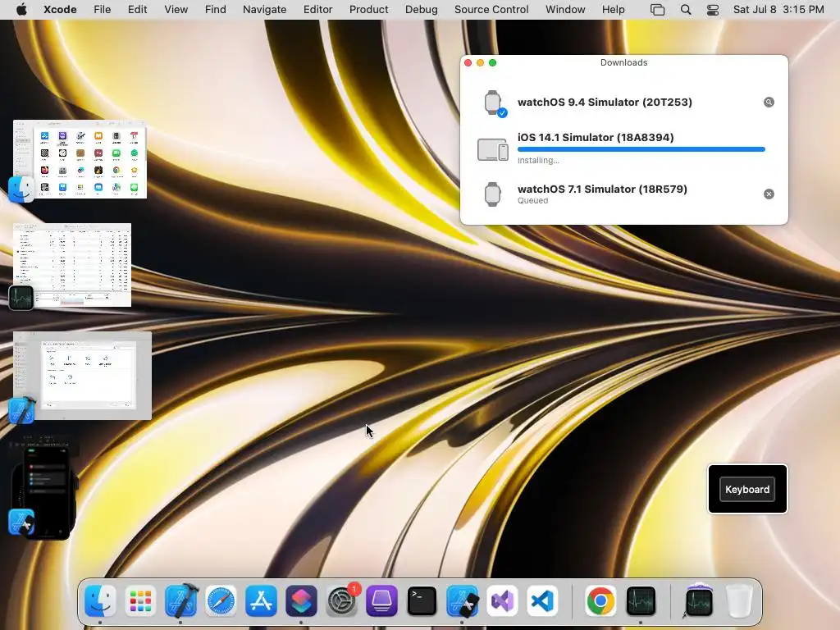Click the iOS 14.1 Simulator progress bar
The height and width of the screenshot is (630, 840).
(x=641, y=149)
